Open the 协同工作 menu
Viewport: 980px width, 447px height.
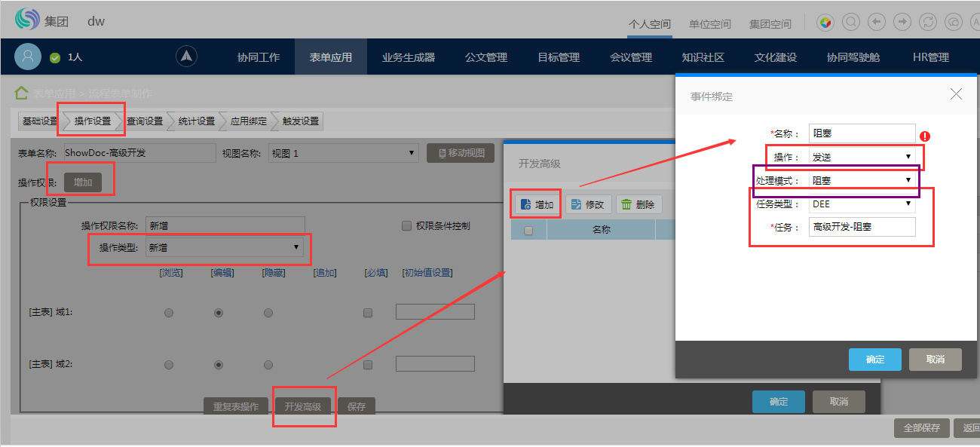(x=258, y=57)
